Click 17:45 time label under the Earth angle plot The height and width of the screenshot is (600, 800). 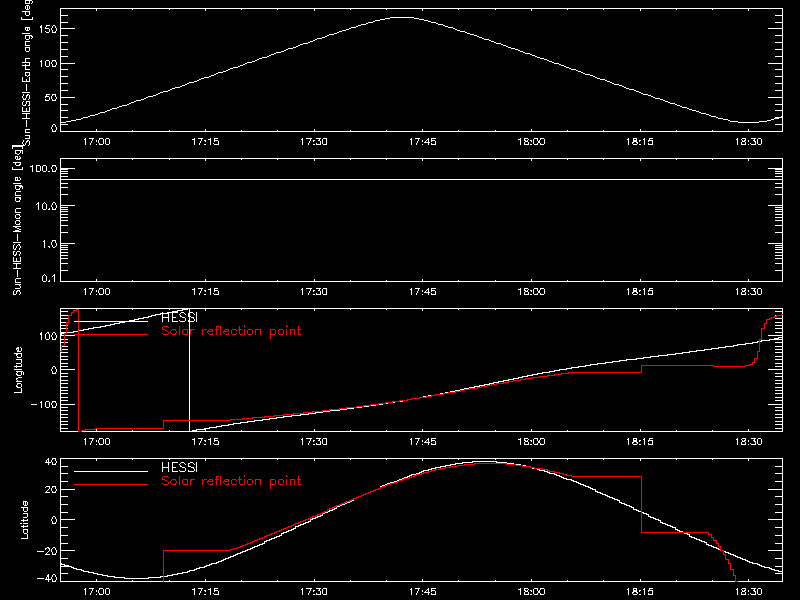[422, 142]
